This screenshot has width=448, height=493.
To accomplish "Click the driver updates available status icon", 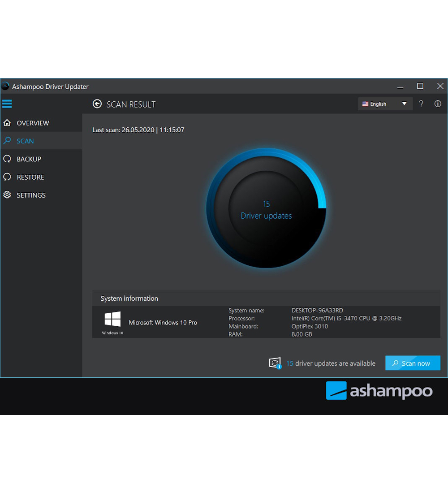I will click(275, 363).
